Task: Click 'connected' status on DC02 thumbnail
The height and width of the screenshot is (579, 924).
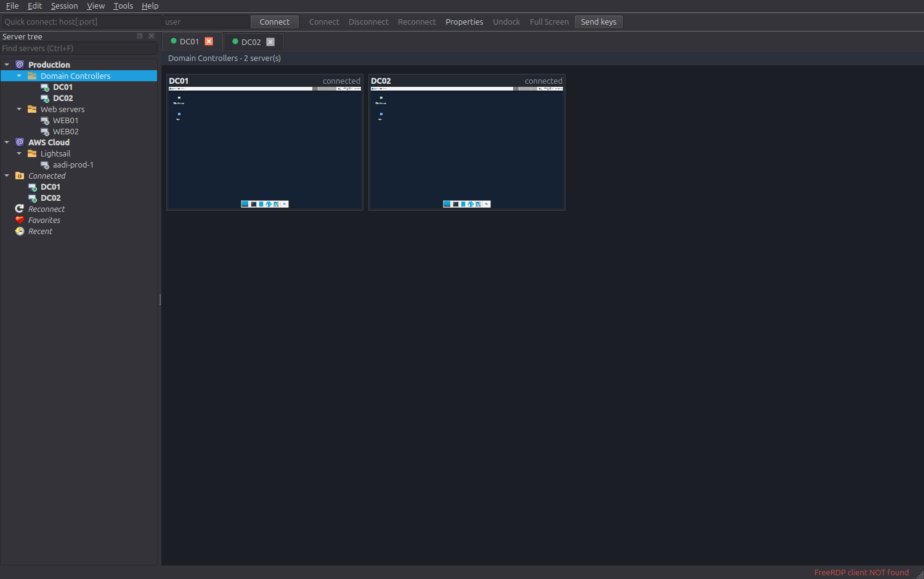Action: [543, 81]
